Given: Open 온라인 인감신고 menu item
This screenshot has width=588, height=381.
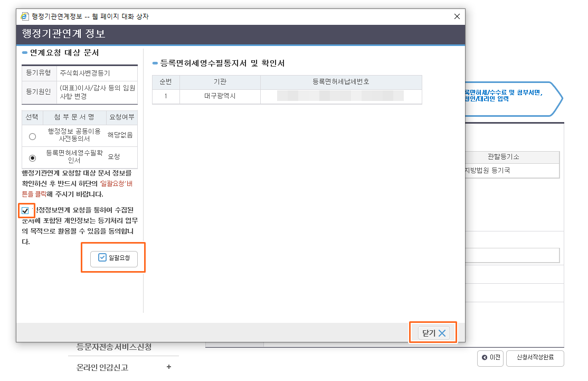Looking at the screenshot, I should [102, 367].
